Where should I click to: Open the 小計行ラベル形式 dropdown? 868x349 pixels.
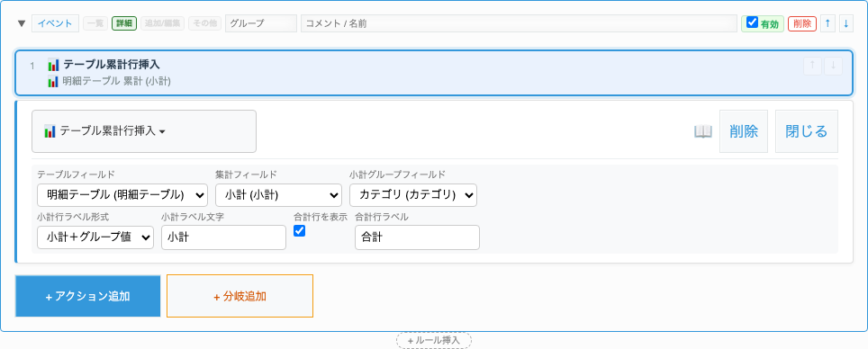point(95,237)
